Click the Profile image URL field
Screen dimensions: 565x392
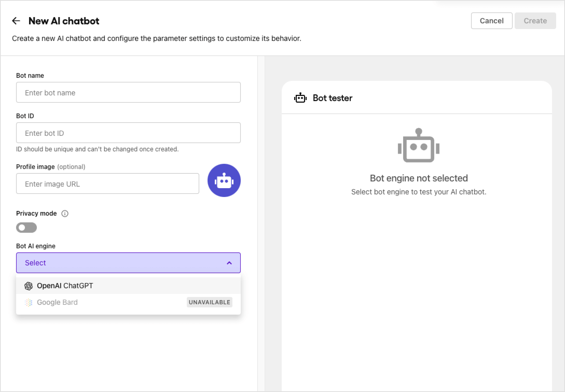(108, 184)
